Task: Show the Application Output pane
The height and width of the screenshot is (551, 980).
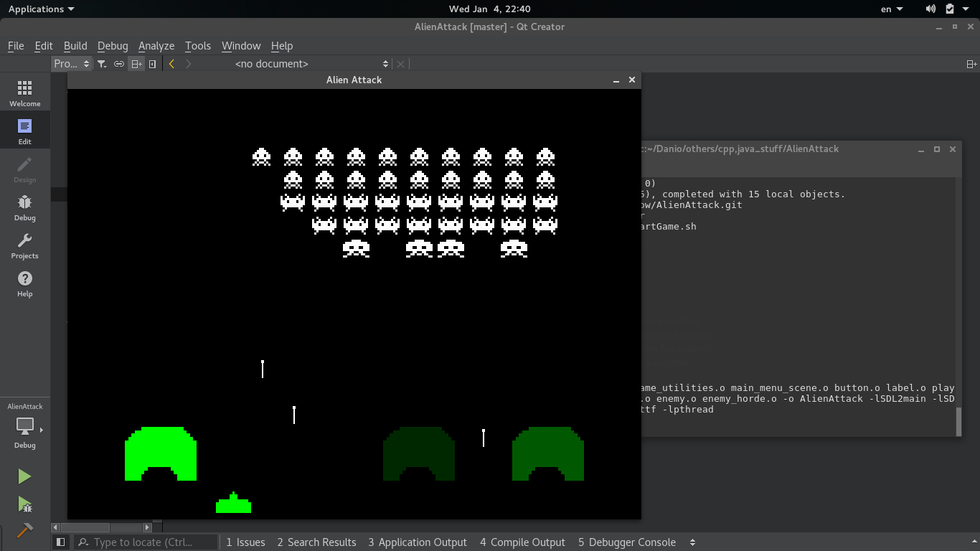Action: pyautogui.click(x=418, y=542)
